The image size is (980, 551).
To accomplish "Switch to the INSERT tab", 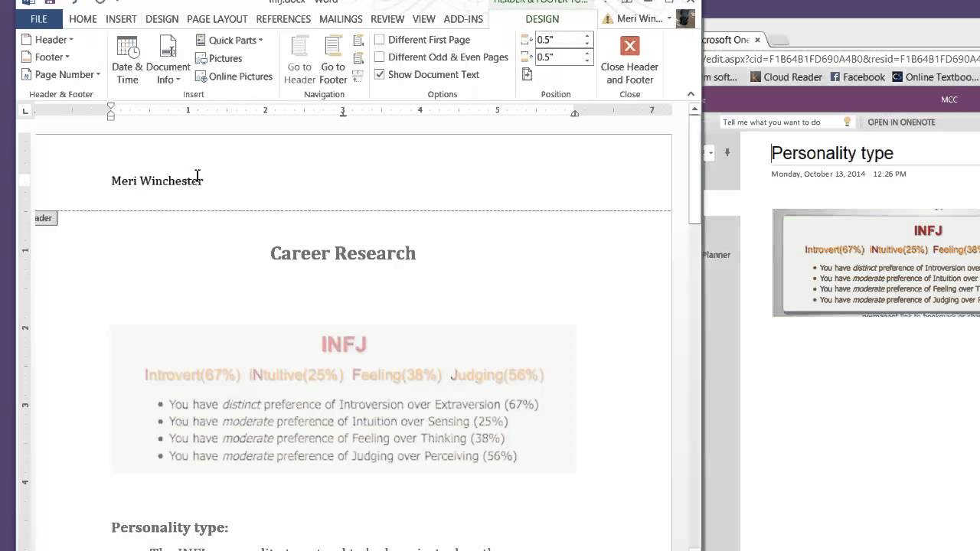I will (x=121, y=19).
